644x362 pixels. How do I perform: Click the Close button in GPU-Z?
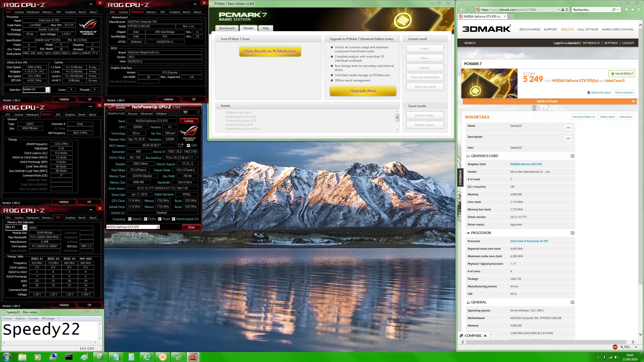(191, 227)
